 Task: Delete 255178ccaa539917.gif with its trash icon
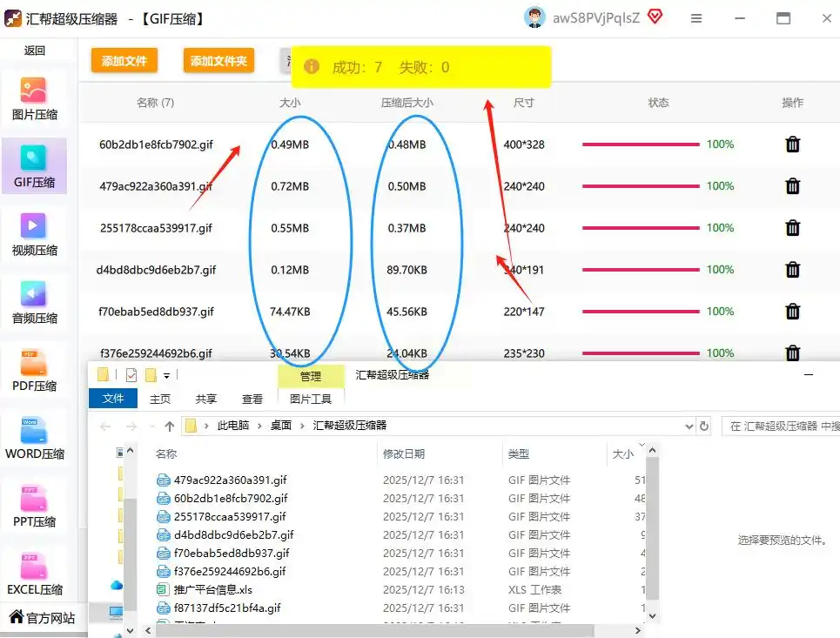(792, 228)
